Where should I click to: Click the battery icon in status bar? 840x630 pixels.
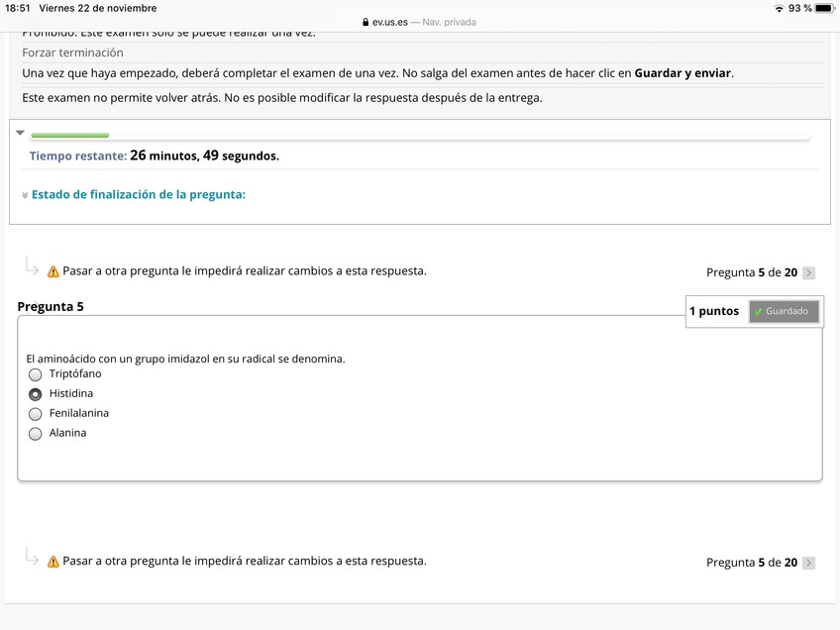tap(823, 8)
